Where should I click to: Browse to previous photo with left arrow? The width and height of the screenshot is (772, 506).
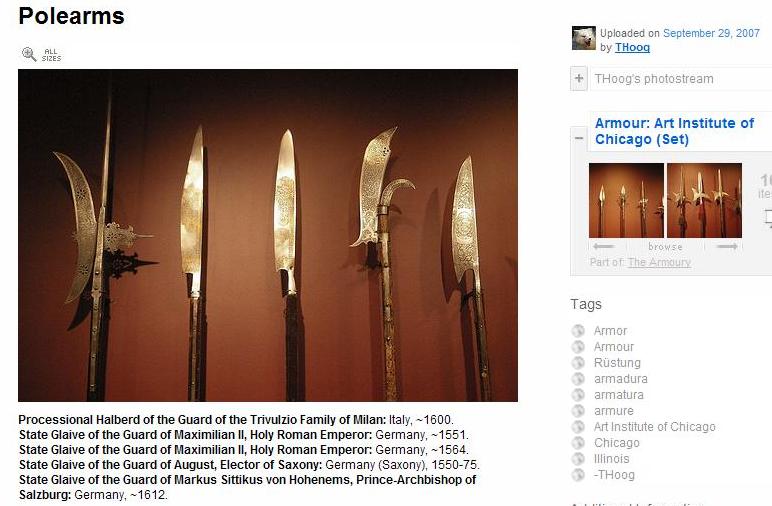[603, 247]
